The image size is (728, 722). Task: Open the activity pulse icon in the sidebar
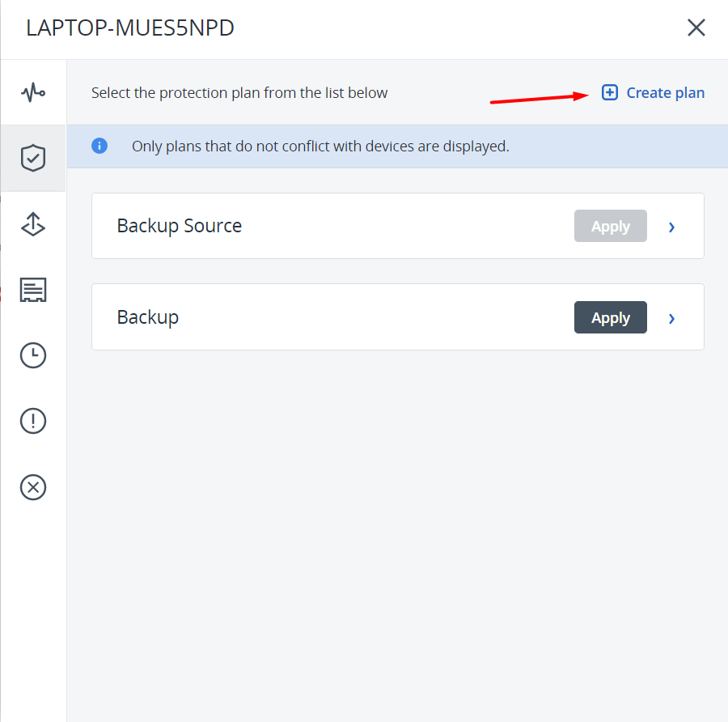pos(33,93)
